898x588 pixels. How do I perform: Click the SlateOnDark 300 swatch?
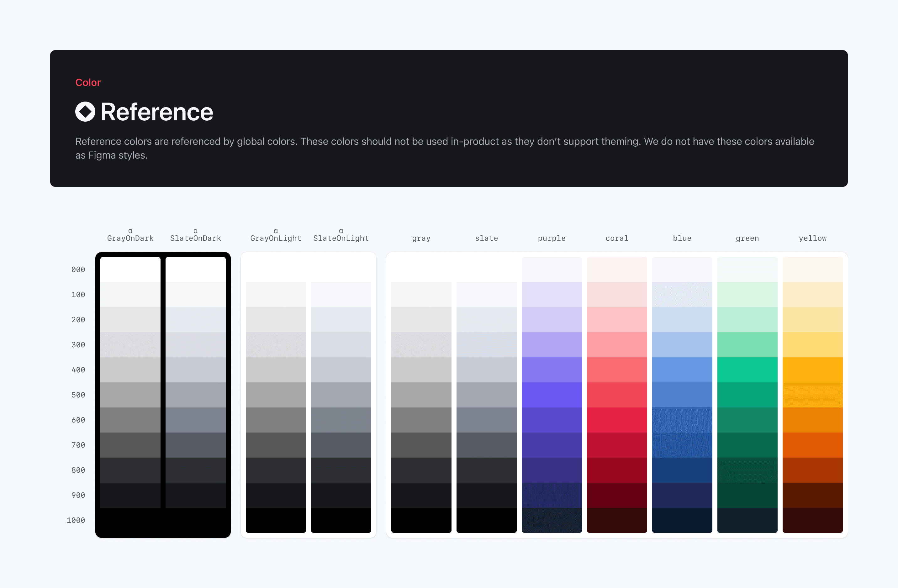click(195, 345)
